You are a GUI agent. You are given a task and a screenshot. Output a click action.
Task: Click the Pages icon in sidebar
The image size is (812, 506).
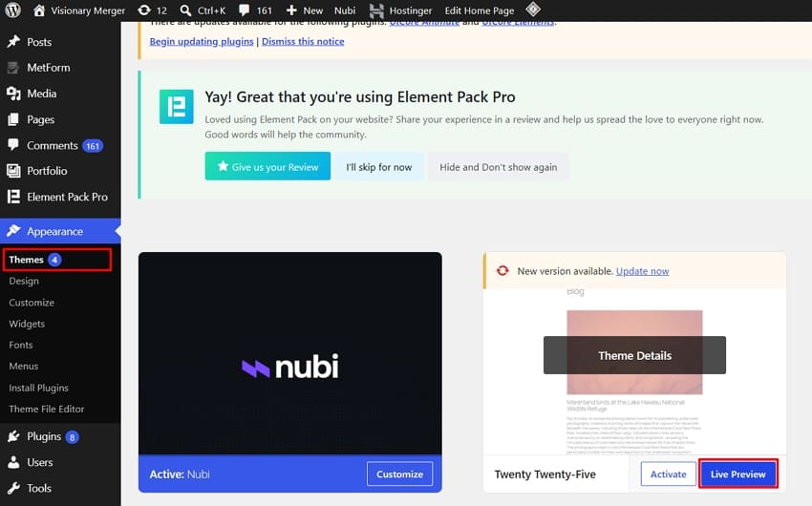[x=13, y=119]
